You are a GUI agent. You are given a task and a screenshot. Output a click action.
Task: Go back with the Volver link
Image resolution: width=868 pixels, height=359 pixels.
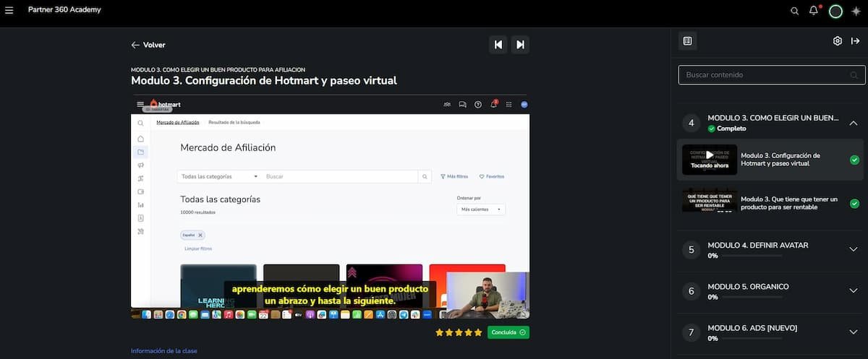[148, 45]
